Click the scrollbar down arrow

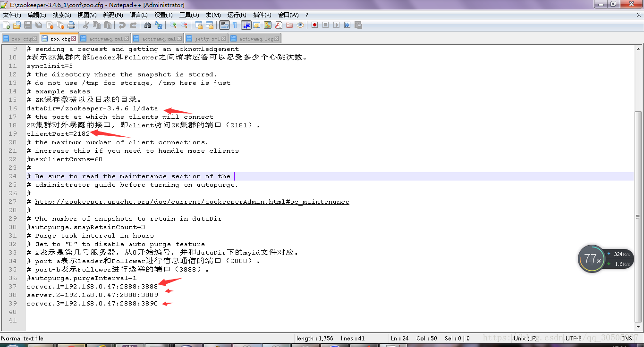638,327
